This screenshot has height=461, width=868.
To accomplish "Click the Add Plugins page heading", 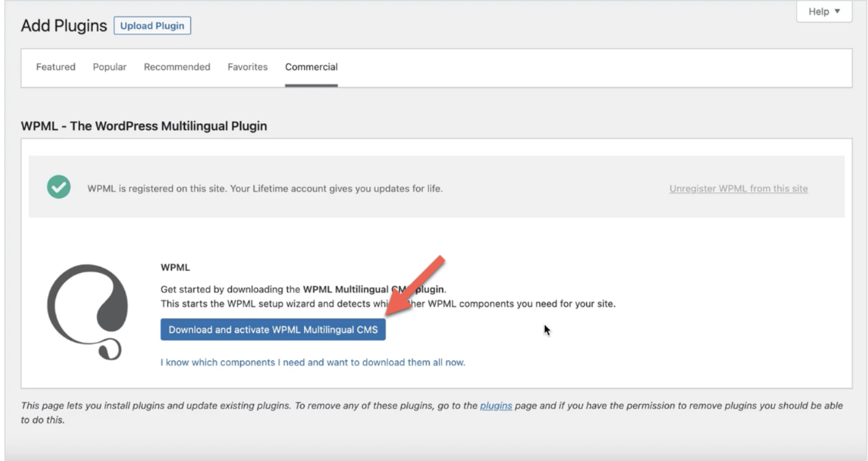I will [63, 26].
